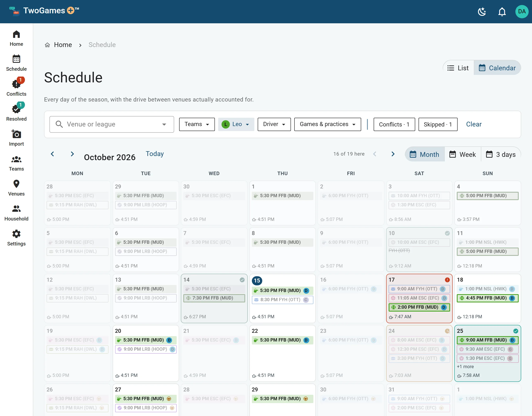The width and height of the screenshot is (532, 416).
Task: Select the 3 days view tab
Action: (x=501, y=154)
